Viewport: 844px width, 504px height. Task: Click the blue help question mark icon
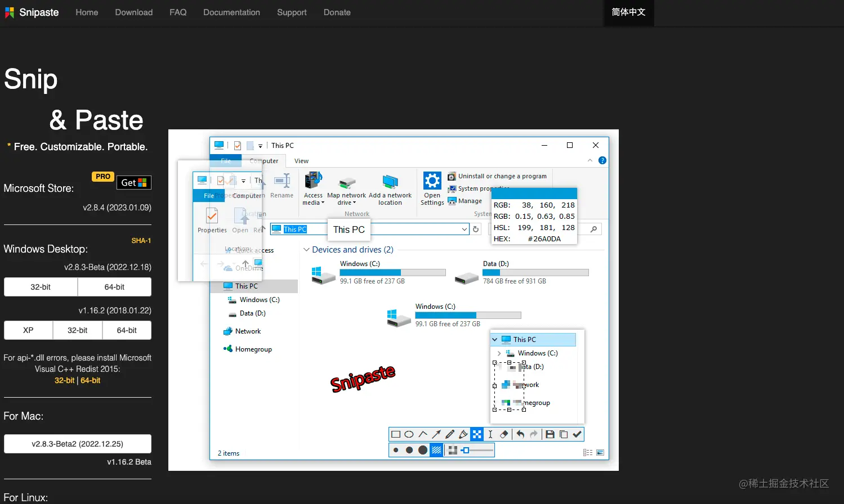coord(602,160)
